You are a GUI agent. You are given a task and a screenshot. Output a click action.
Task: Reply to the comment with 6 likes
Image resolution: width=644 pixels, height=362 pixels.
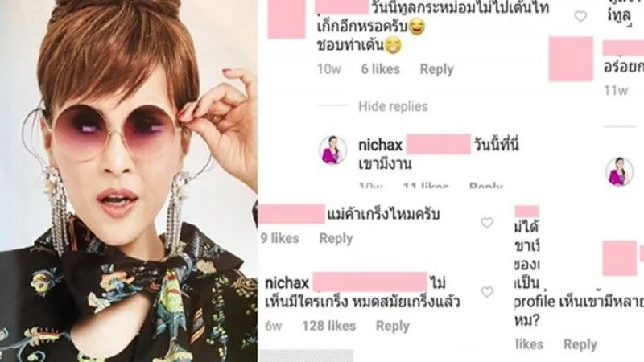pos(436,69)
